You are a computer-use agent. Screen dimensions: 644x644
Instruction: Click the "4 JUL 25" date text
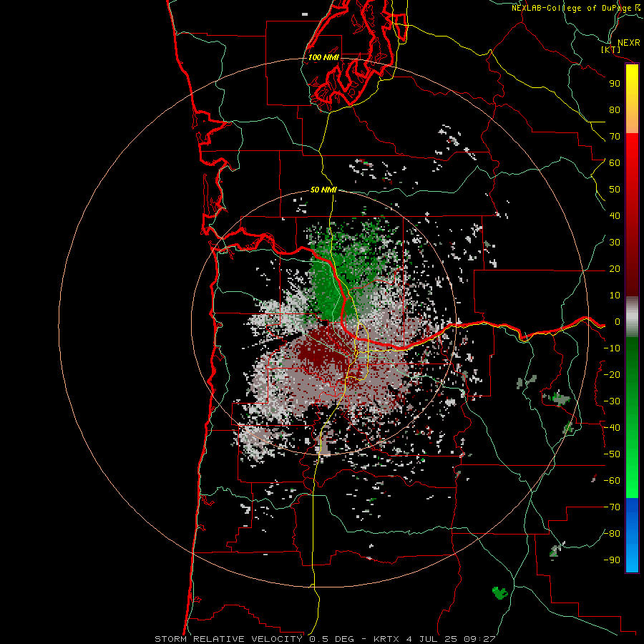click(432, 639)
